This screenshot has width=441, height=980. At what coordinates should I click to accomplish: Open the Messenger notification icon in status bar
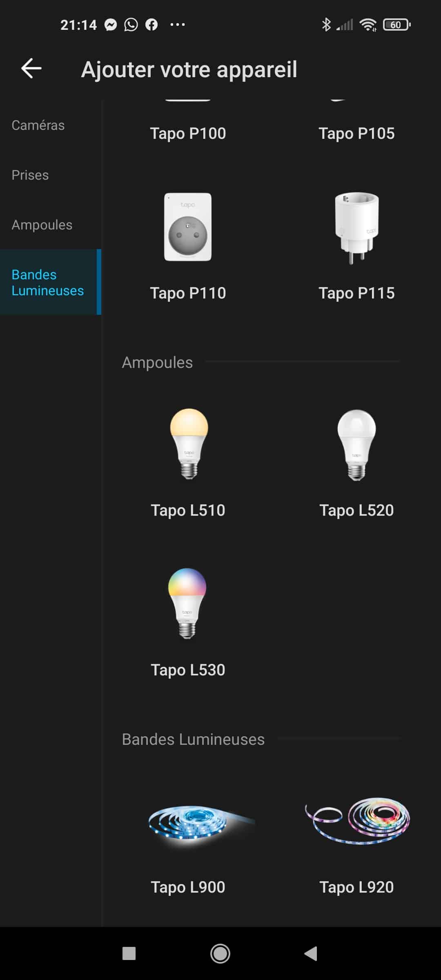point(111,25)
